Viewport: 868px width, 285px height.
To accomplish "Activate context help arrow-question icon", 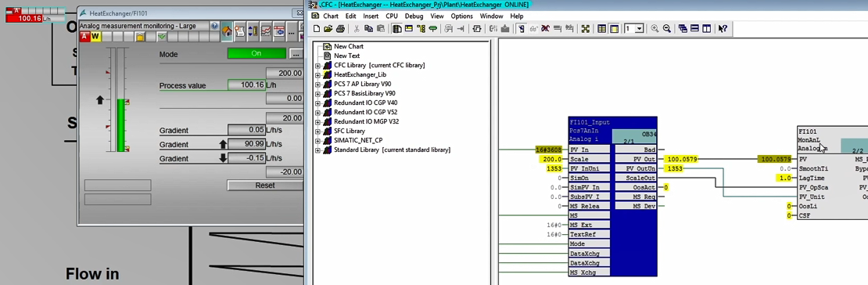I will pos(723,29).
